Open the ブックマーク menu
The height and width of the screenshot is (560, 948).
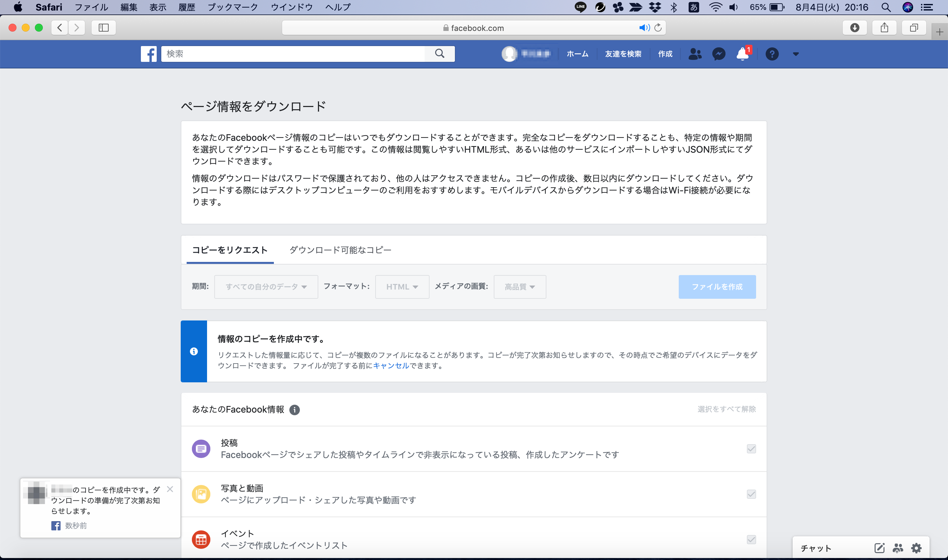click(x=233, y=7)
